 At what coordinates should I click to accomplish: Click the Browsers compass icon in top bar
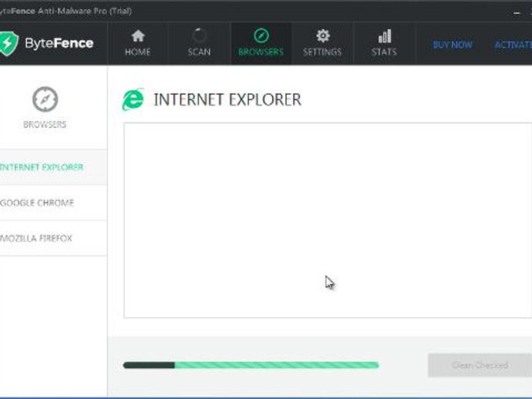click(261, 35)
